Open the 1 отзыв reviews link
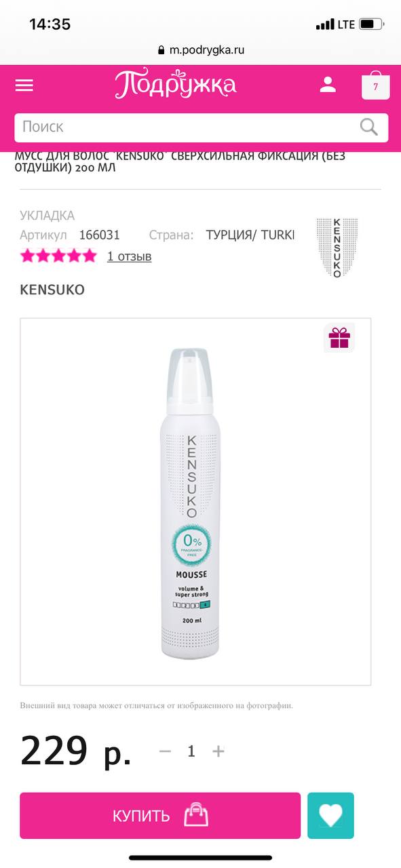Screen dimensions: 401x868 point(129,256)
